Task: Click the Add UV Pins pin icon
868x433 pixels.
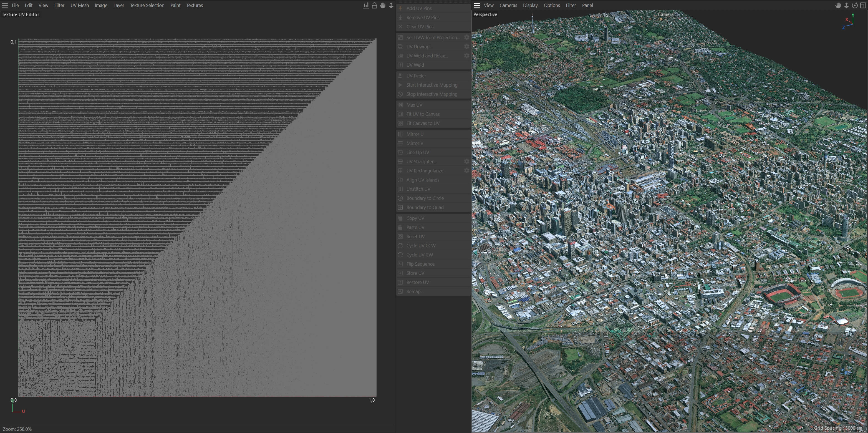Action: pos(400,8)
